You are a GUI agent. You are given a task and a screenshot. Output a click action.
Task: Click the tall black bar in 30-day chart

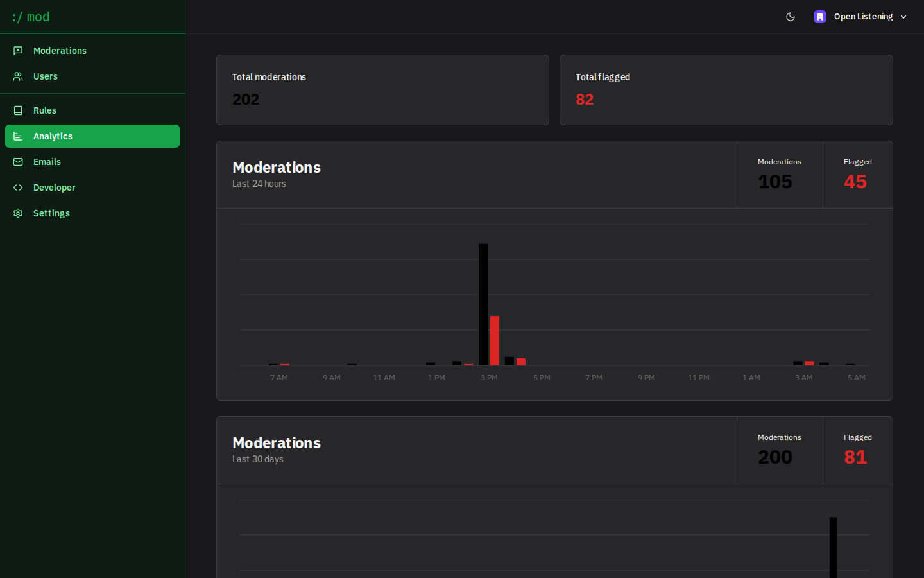pos(833,547)
